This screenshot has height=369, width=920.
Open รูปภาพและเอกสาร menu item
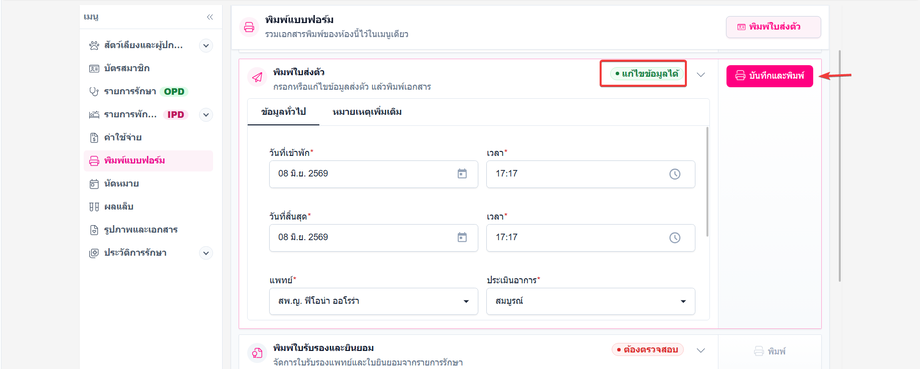click(x=148, y=230)
